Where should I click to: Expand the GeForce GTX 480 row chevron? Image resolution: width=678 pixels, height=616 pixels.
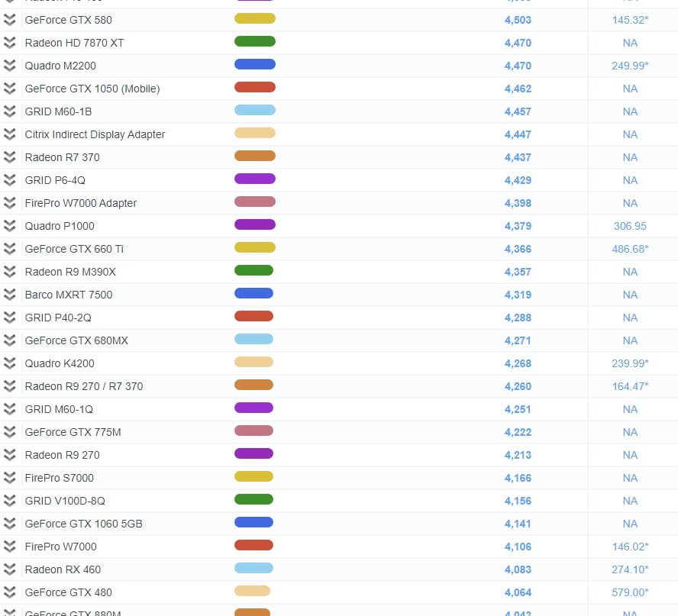click(9, 592)
